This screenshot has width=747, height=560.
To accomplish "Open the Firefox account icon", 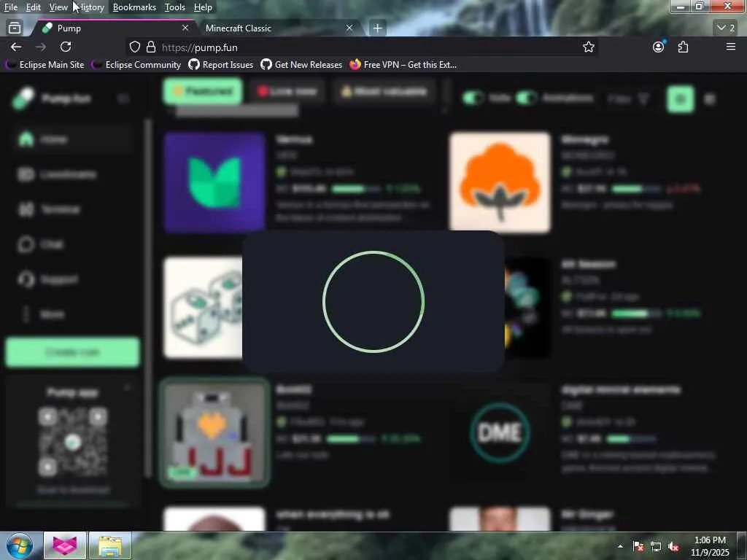I will click(x=659, y=47).
